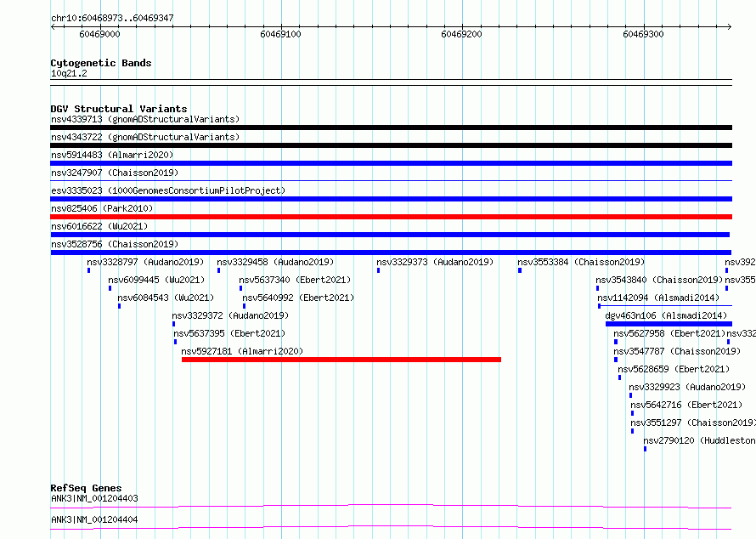
Task: Open the nsv3547787 (Chaisson2019) label
Action: coord(677,351)
